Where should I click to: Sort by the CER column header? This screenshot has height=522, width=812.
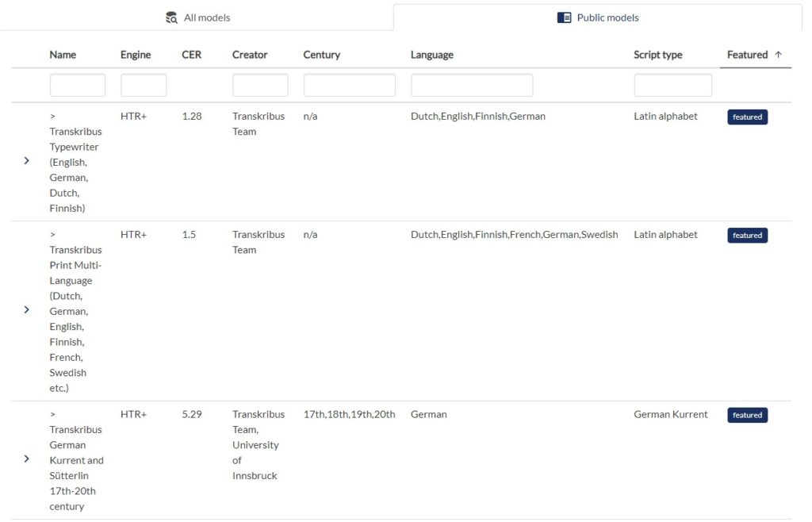192,55
